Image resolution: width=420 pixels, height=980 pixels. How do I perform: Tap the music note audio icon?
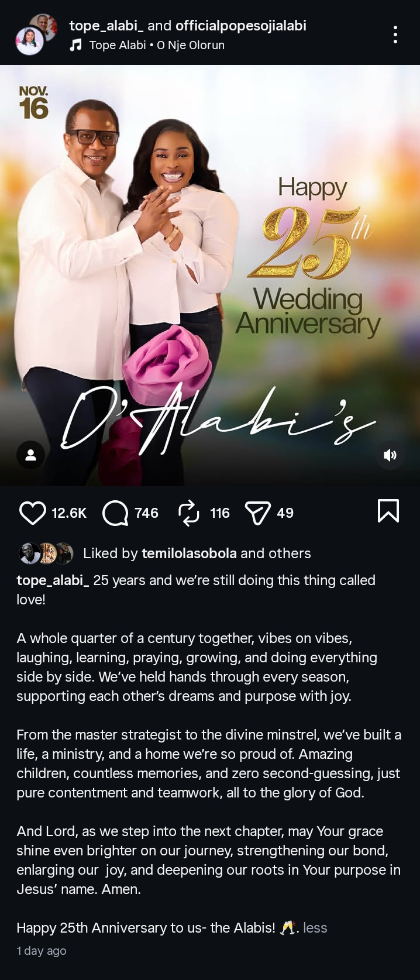click(x=75, y=45)
